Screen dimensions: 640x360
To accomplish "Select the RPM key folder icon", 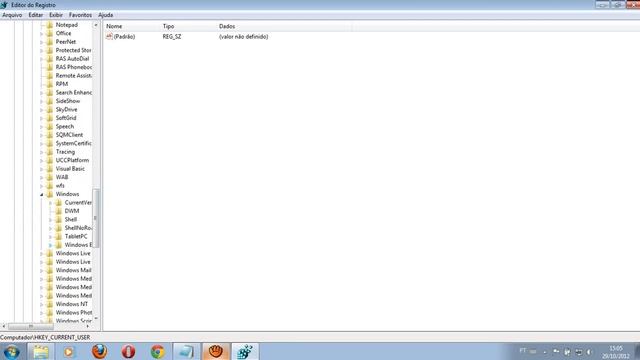I will coord(50,84).
